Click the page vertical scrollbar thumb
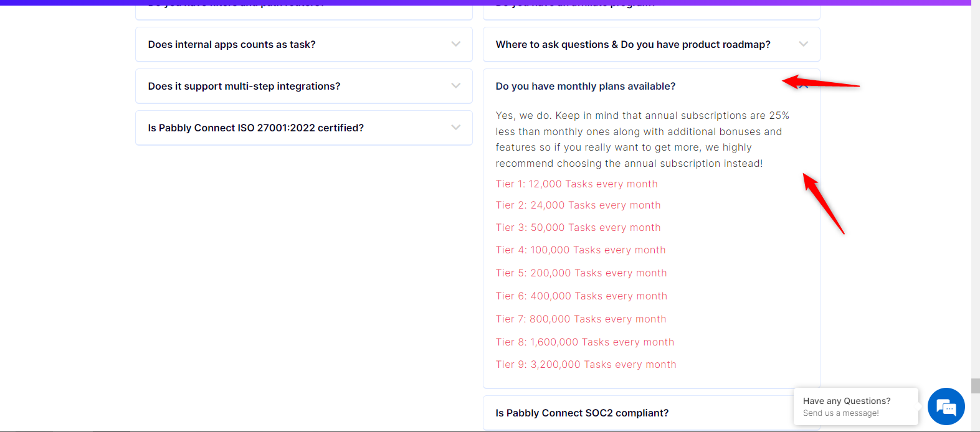The height and width of the screenshot is (432, 980). click(975, 385)
